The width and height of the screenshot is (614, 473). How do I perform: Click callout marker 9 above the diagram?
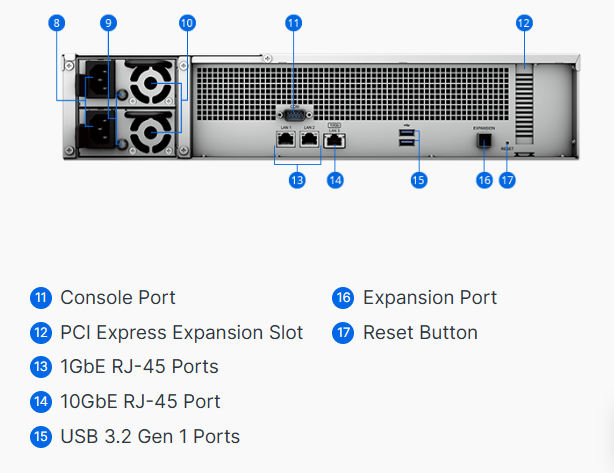(108, 23)
